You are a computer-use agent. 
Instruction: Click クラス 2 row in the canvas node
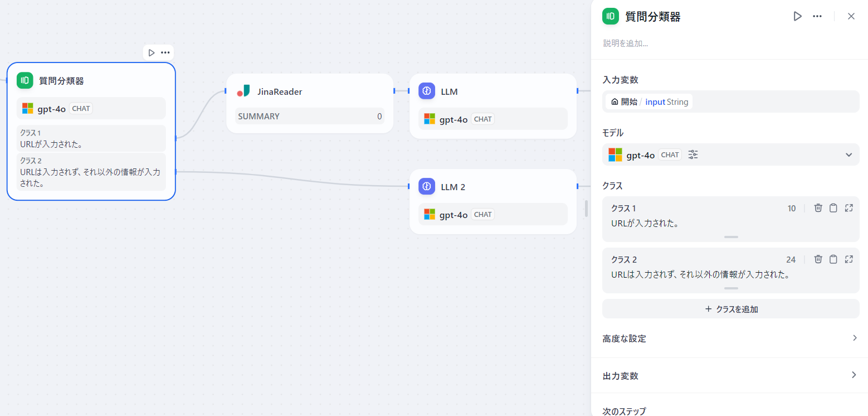coord(91,172)
